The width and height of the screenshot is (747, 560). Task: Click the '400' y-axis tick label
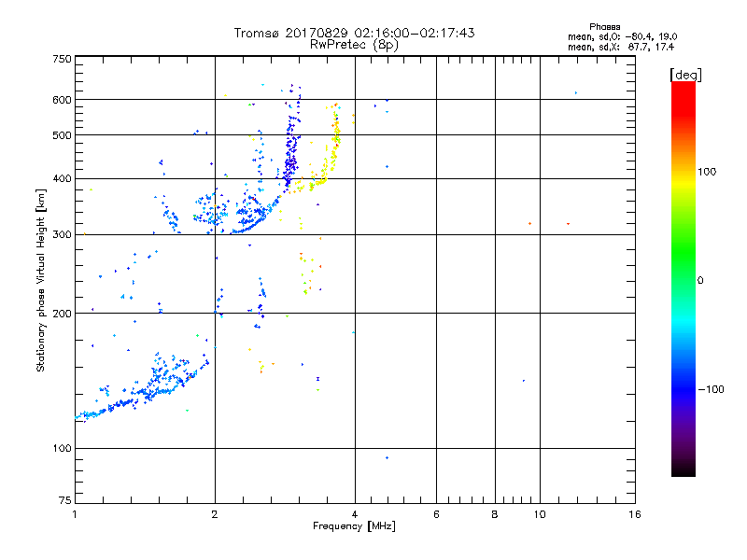[62, 179]
